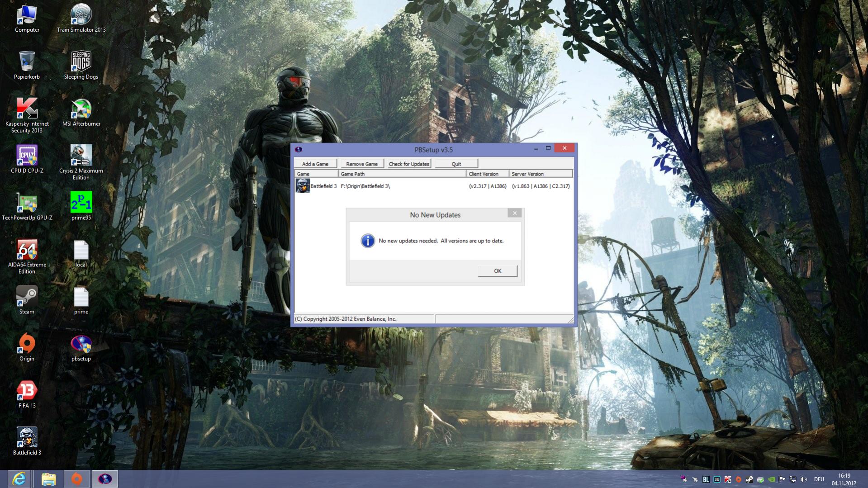Click the plain white plane tray icon
868x488 pixels.
click(695, 479)
